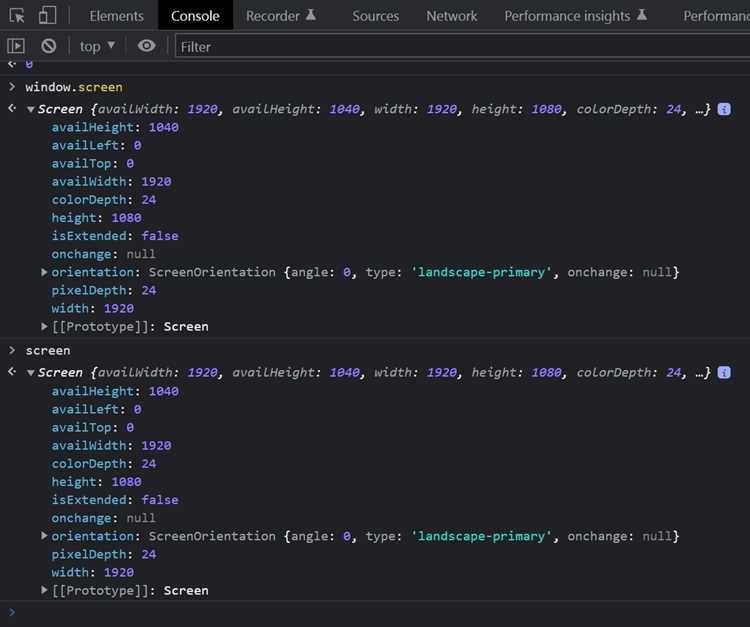
Task: Expand the second orientation ScreenOrientation entry
Action: [x=44, y=536]
